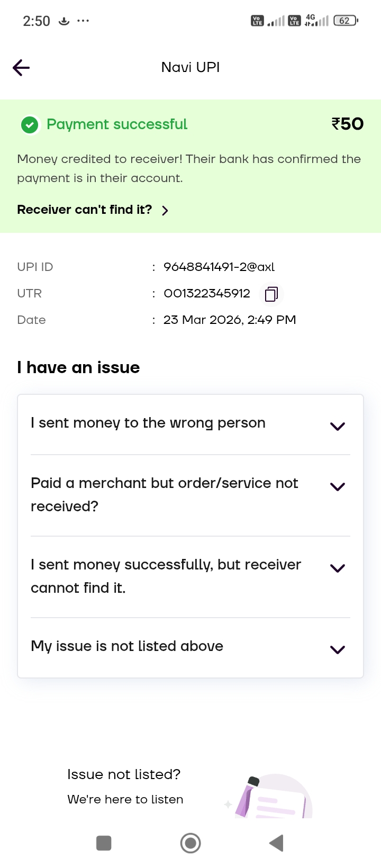Tap chevron beside "My issue is not listed above"

[337, 649]
